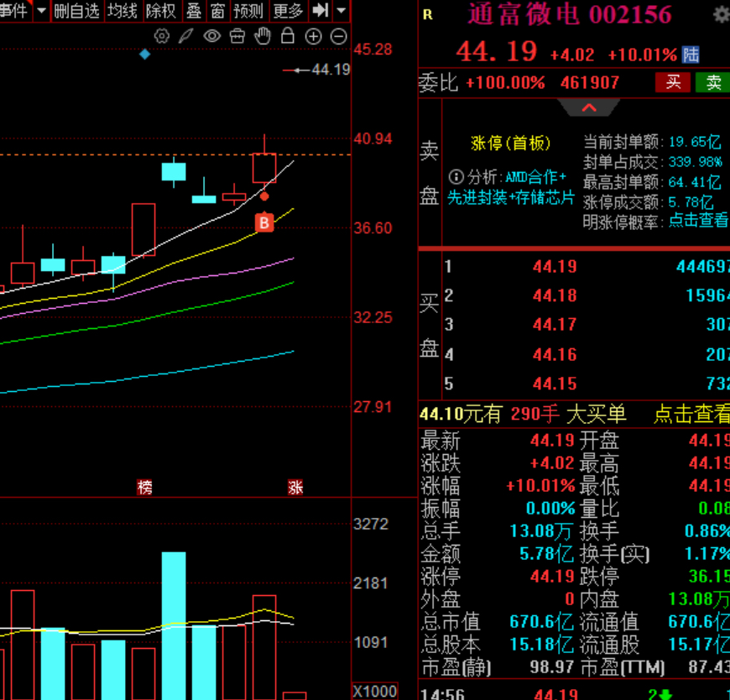Collapse panel with red chevron arrow
730x700 pixels.
(x=589, y=108)
